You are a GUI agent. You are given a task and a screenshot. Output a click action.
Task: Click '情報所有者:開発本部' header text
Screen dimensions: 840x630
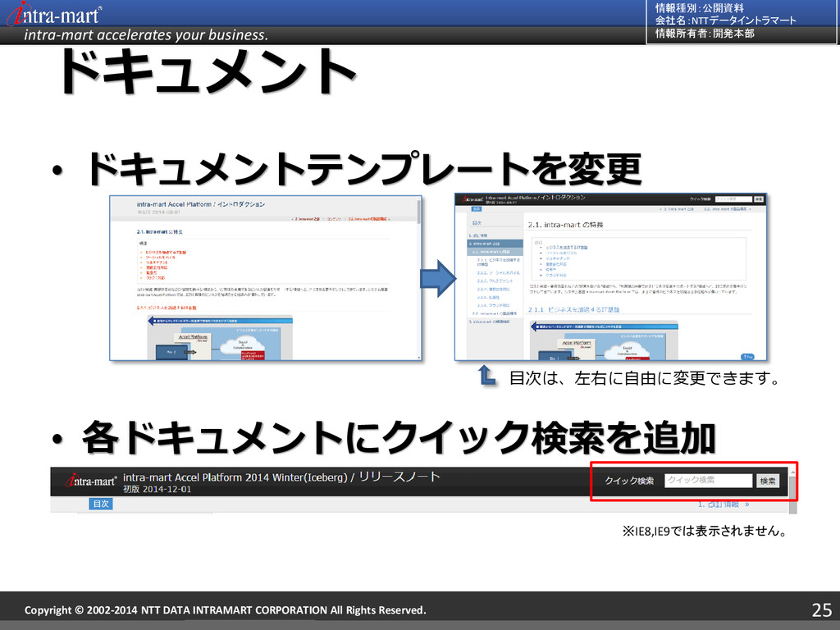pyautogui.click(x=705, y=33)
